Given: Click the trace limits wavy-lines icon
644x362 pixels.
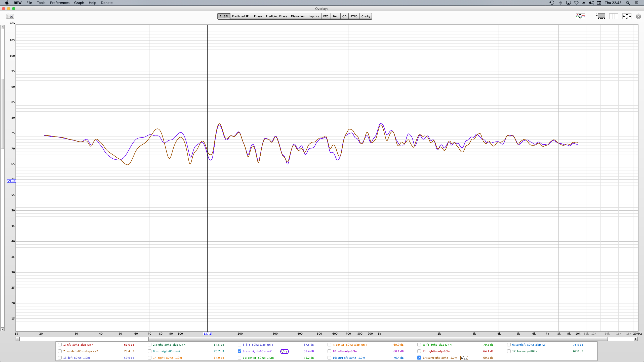Looking at the screenshot, I should [x=580, y=16].
